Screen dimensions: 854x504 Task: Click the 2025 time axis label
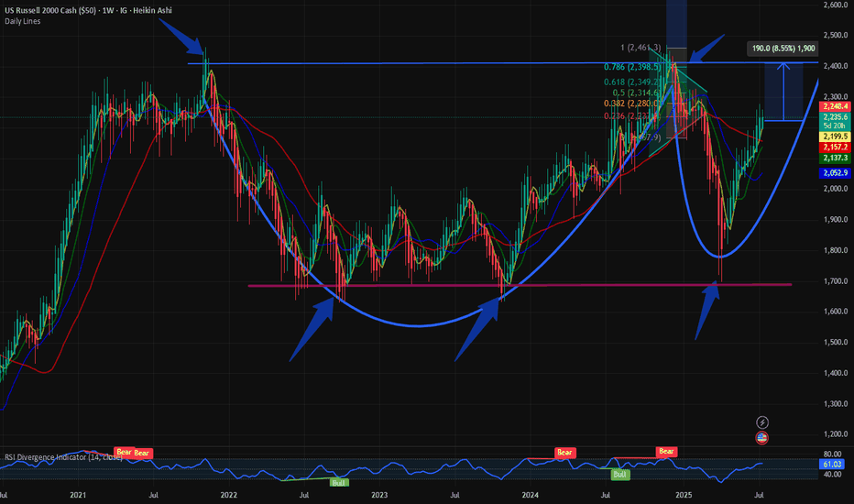click(684, 495)
